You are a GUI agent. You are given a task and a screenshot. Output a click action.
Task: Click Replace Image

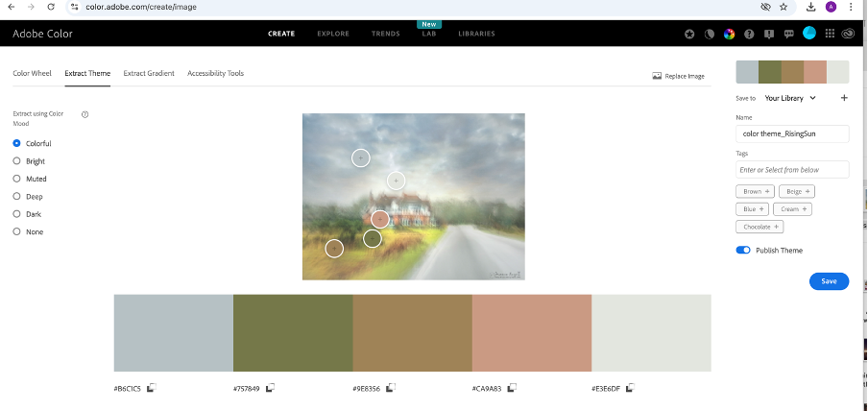pyautogui.click(x=678, y=76)
